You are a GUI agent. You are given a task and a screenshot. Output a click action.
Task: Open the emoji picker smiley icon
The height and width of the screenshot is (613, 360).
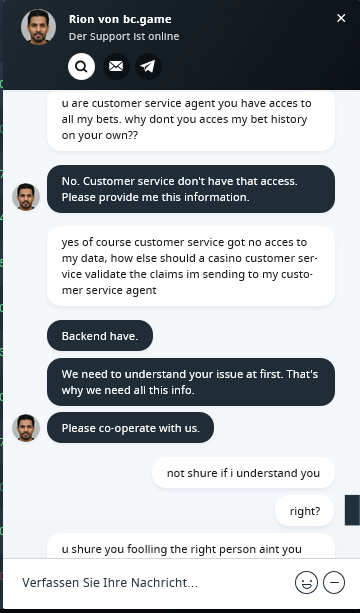306,583
